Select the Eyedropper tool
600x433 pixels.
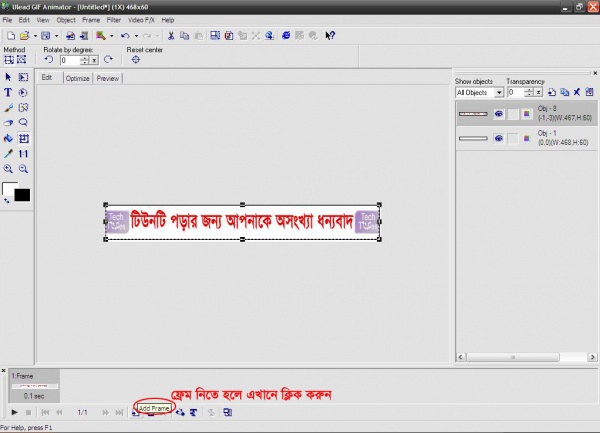tap(8, 154)
